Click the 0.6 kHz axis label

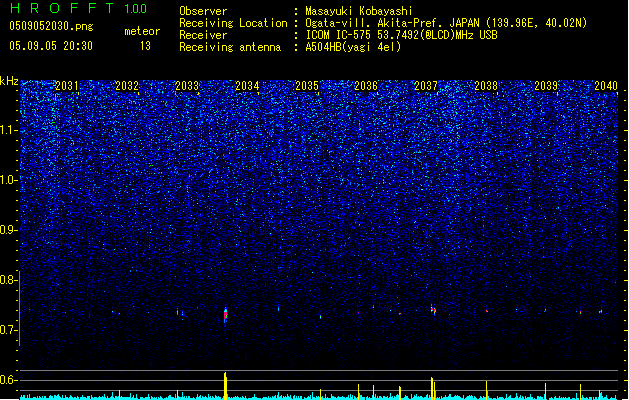tap(8, 380)
